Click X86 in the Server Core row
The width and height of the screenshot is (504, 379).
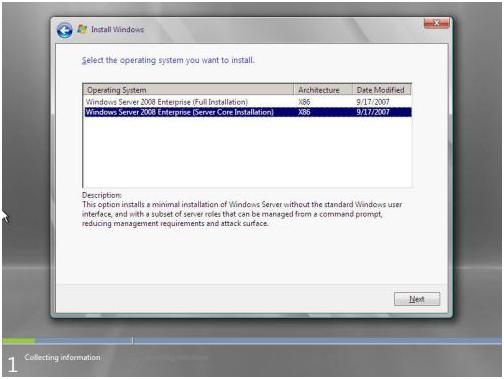304,112
